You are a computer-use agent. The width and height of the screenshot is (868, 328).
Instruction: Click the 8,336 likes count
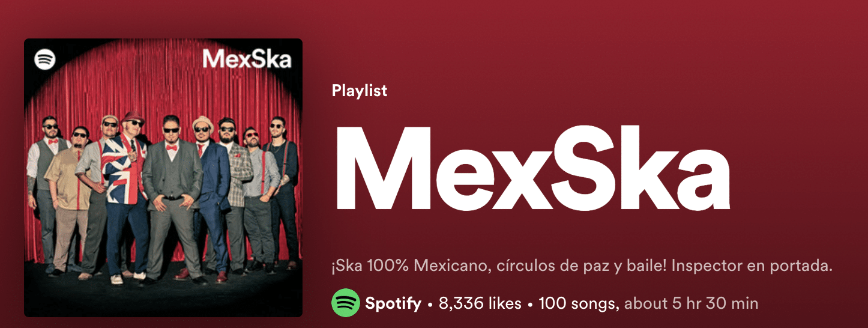pyautogui.click(x=480, y=303)
